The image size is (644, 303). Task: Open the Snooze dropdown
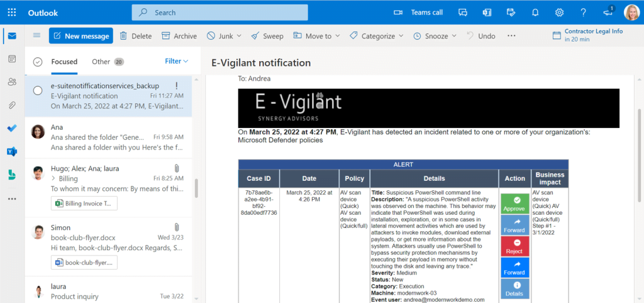pos(435,36)
